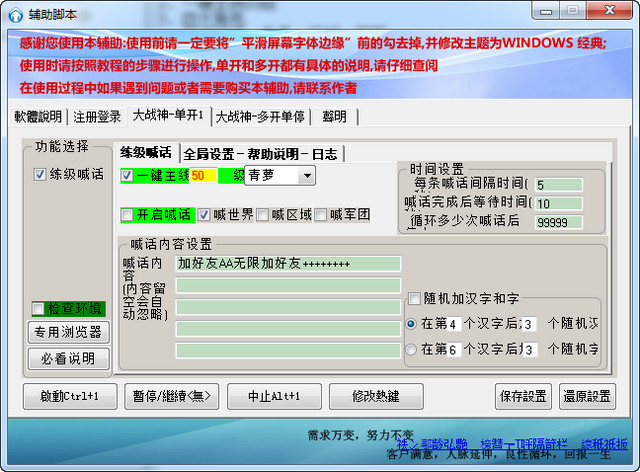Check the 喊军团 checkbox
Image resolution: width=640 pixels, height=472 pixels.
click(321, 215)
